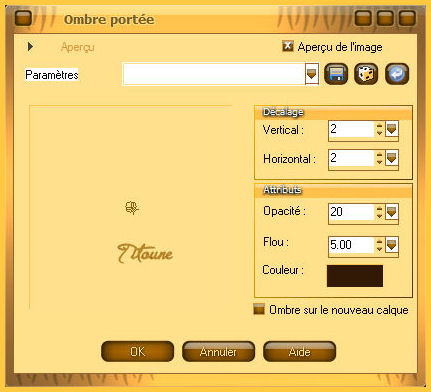Open the Opacité slider drop arrow

click(392, 212)
